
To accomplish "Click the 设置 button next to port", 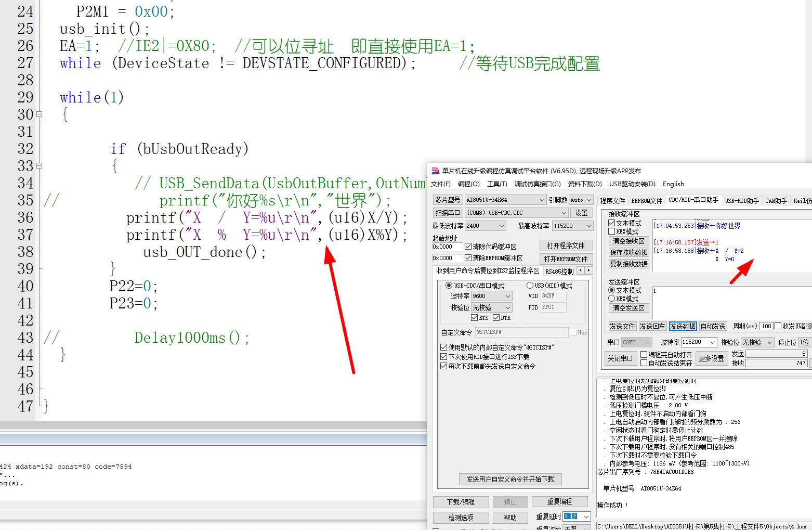I will pos(581,213).
